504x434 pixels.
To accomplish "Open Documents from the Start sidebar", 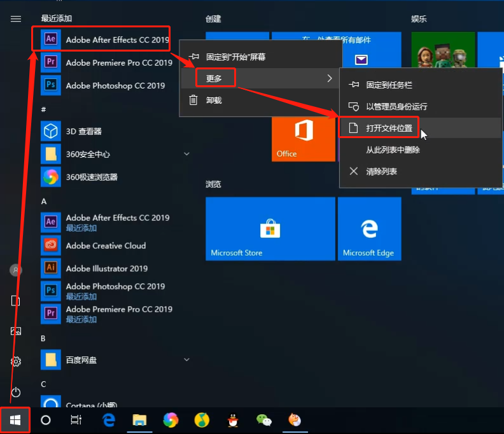I will pyautogui.click(x=16, y=301).
